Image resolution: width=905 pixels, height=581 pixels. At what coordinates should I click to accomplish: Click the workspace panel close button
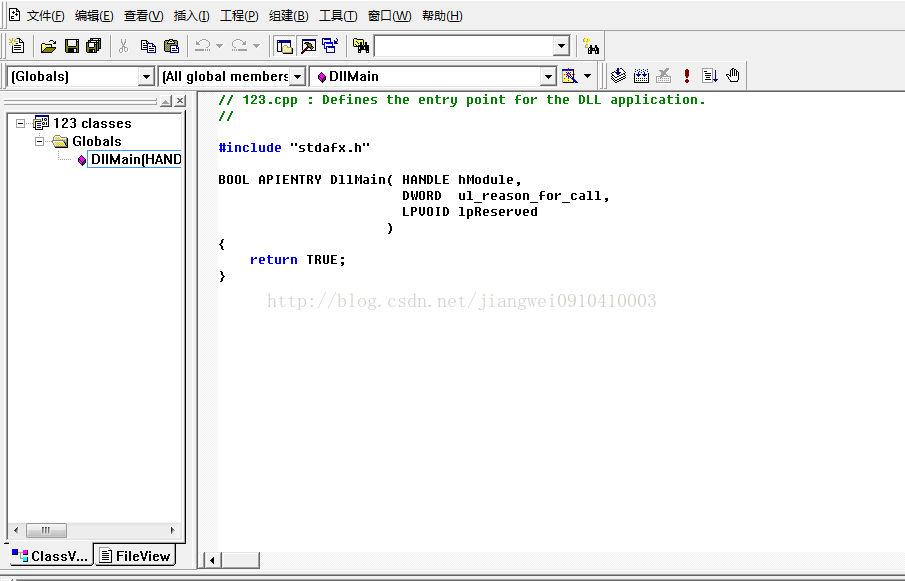[180, 101]
